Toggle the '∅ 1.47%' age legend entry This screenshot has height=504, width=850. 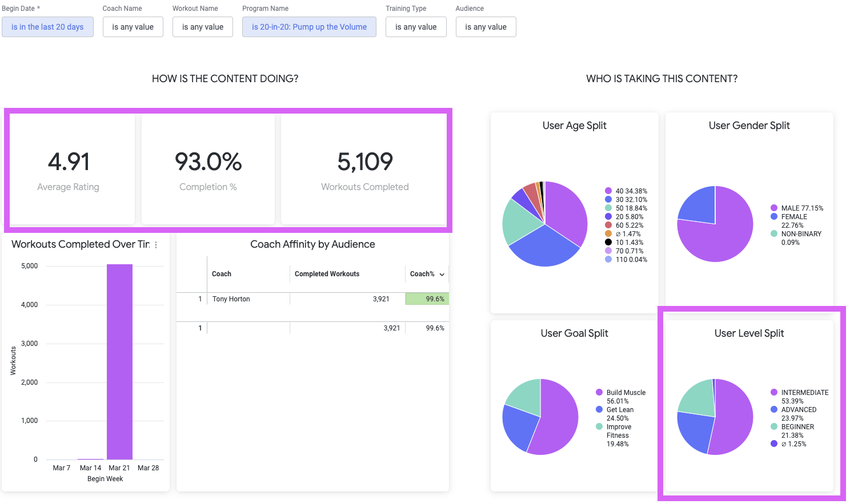pyautogui.click(x=623, y=234)
